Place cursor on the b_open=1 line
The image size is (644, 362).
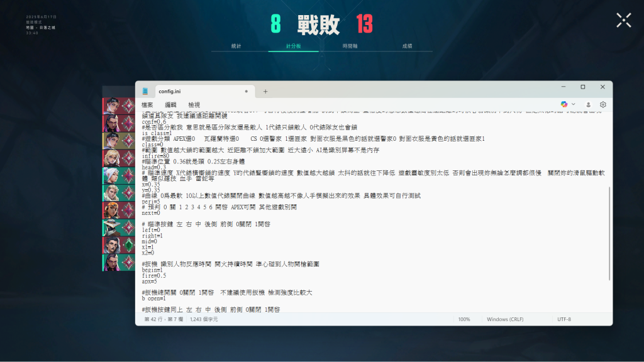point(153,299)
